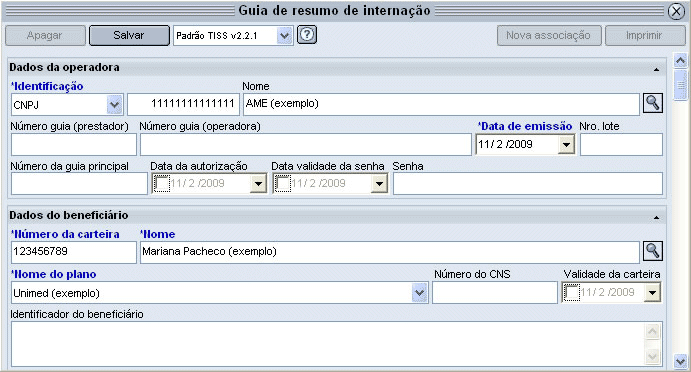Click the form scrollbar up arrow
Screen dimensions: 691x372
(680, 60)
